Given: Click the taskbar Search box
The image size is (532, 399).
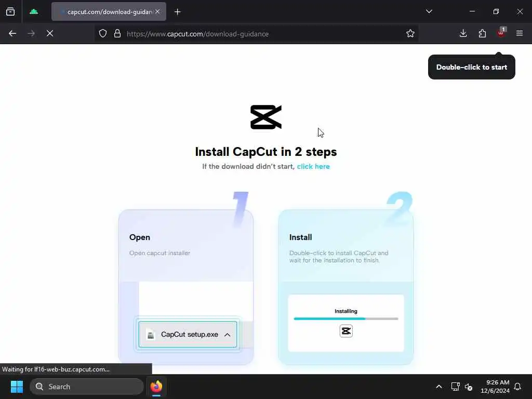Looking at the screenshot, I should (87, 387).
